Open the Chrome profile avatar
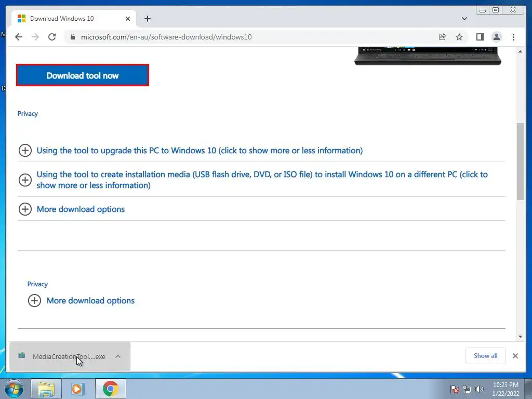This screenshot has height=399, width=532. pyautogui.click(x=496, y=37)
